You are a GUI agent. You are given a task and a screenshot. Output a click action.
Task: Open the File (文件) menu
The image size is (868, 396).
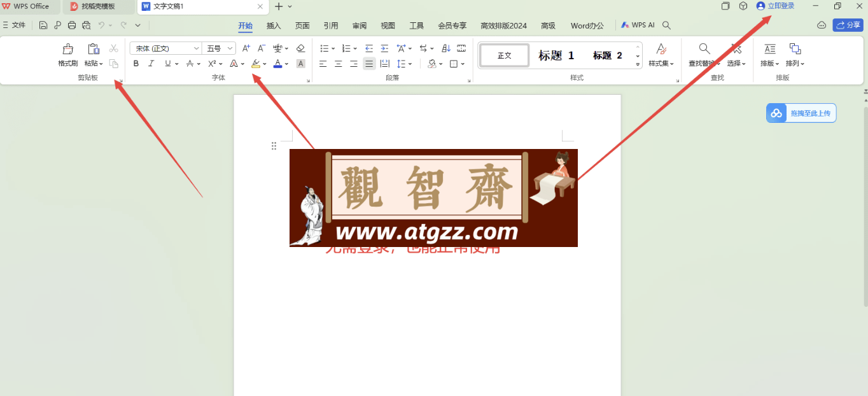14,25
